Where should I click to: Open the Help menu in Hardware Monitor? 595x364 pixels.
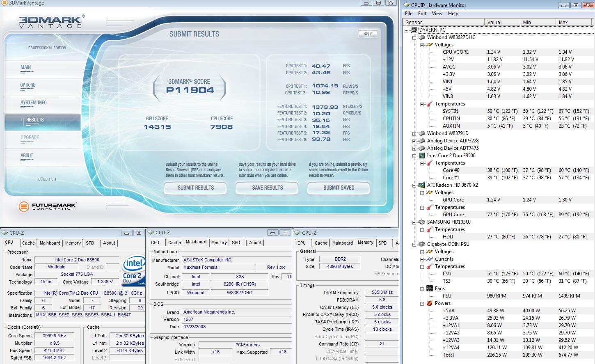point(453,14)
